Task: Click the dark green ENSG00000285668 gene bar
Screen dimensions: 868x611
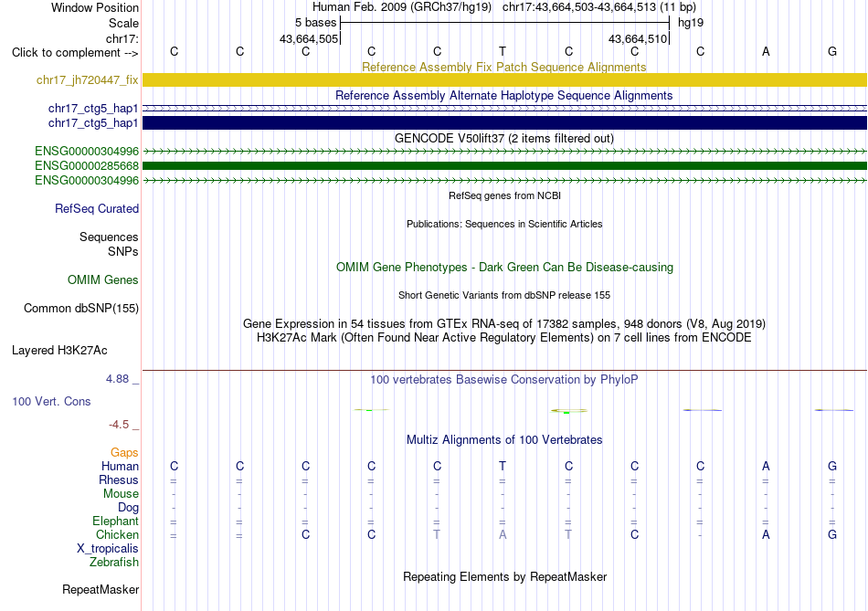Action: pos(504,165)
